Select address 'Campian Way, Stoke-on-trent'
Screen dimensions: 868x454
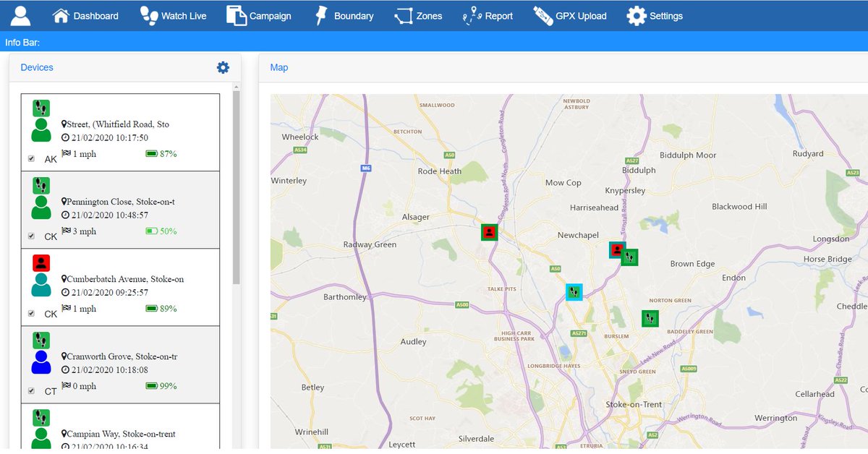click(122, 434)
